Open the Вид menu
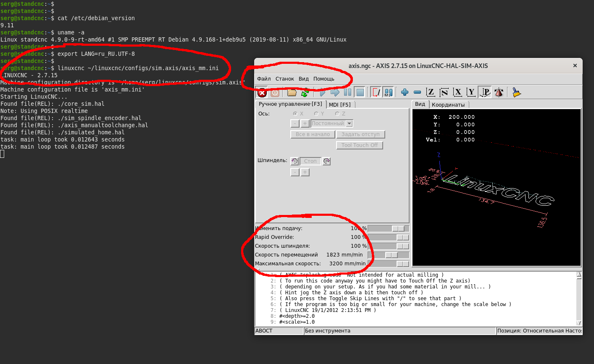594x364 pixels. click(304, 79)
